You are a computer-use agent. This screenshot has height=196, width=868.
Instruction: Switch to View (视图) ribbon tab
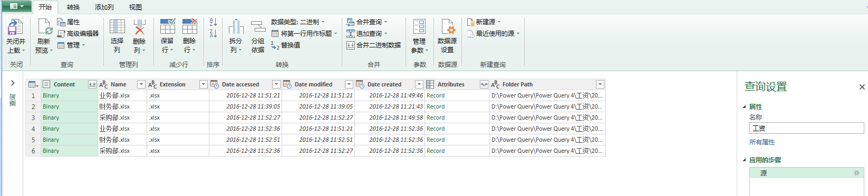pyautogui.click(x=136, y=7)
